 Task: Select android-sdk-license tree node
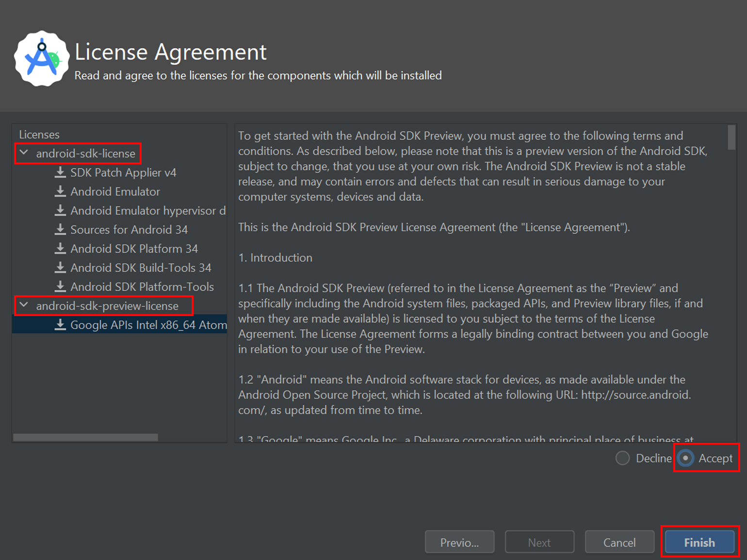86,154
